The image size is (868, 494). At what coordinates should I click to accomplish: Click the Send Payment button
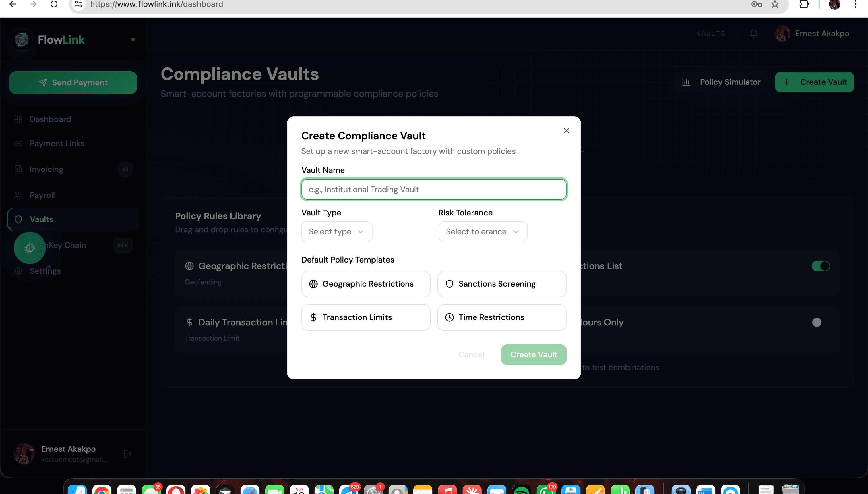(73, 82)
